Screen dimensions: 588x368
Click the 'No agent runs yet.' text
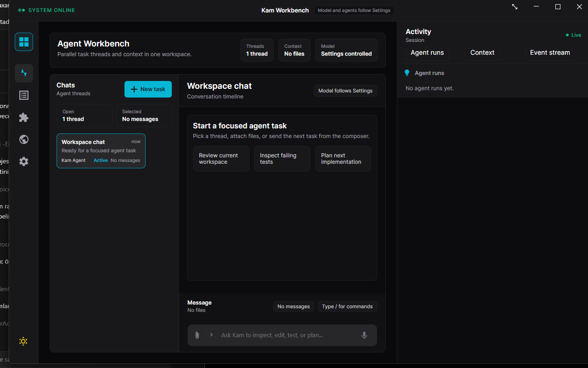click(x=430, y=88)
